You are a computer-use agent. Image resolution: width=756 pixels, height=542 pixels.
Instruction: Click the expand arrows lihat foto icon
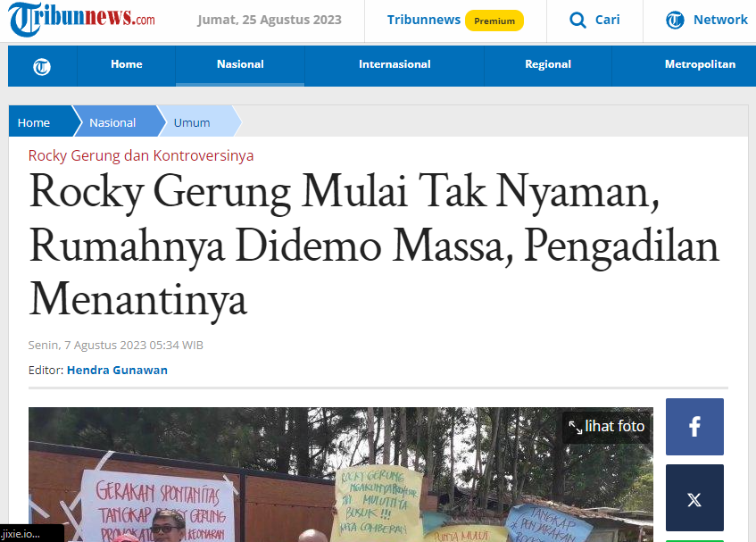575,427
